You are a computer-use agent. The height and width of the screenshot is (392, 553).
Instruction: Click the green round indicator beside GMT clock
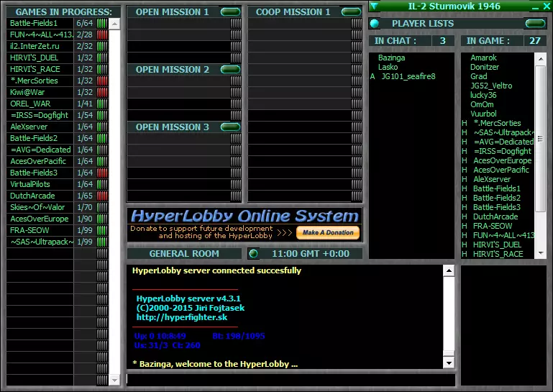point(253,254)
